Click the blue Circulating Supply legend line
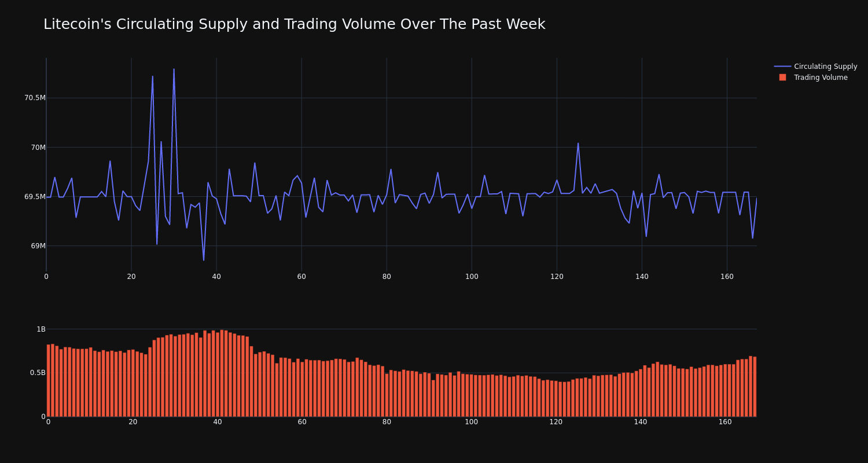This screenshot has height=463, width=868. pyautogui.click(x=782, y=67)
